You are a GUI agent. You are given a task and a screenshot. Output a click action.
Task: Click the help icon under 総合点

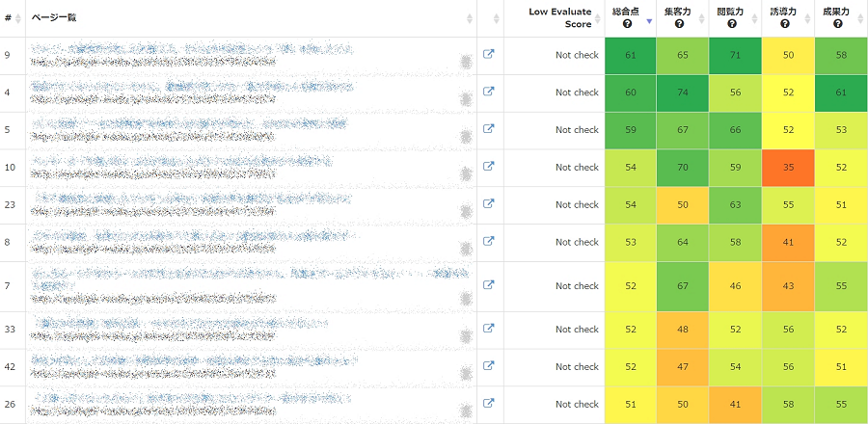[627, 24]
